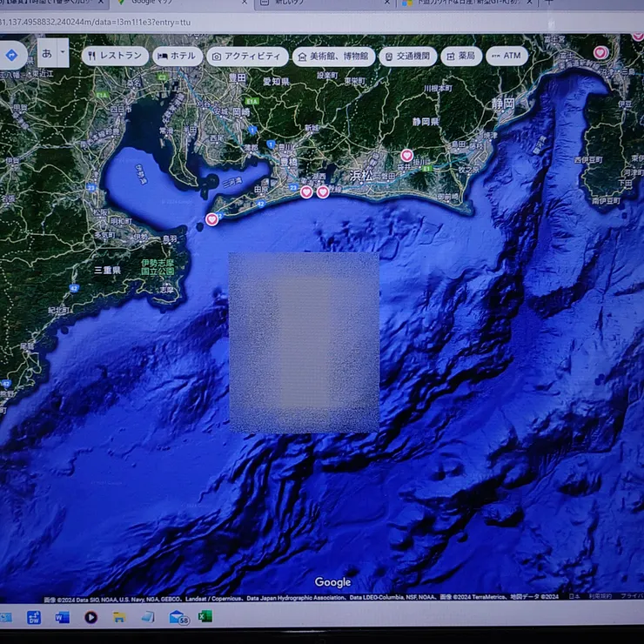Click the 薬局 pharmacy chip
644x644 pixels.
pos(460,56)
